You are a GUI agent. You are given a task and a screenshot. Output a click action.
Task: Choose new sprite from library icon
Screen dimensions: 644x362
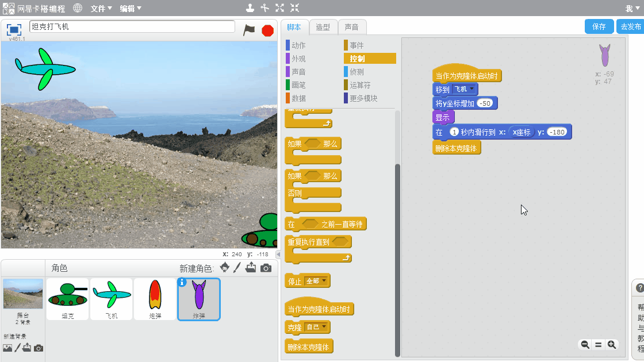coord(224,268)
